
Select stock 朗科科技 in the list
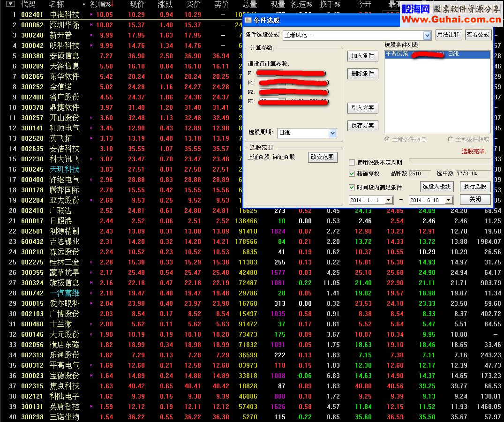65,45
